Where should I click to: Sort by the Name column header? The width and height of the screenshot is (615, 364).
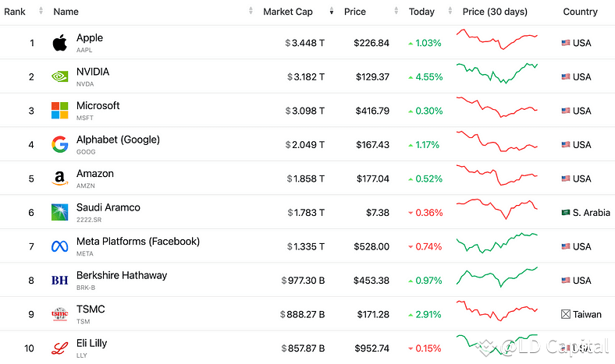[66, 12]
